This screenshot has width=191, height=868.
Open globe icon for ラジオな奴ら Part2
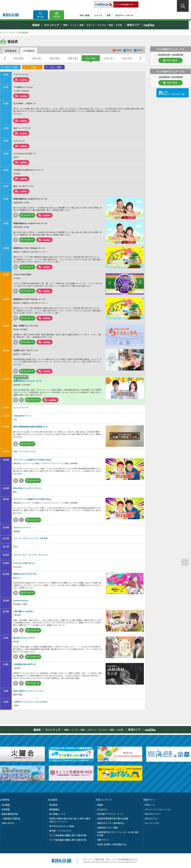(x=15, y=520)
